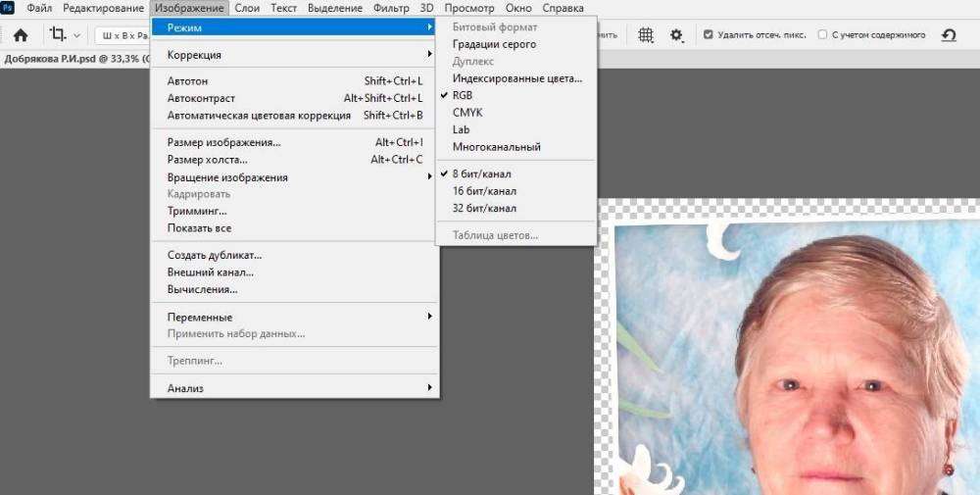Image resolution: width=980 pixels, height=495 pixels.
Task: Click the reset crop arrow icon
Action: click(x=948, y=35)
